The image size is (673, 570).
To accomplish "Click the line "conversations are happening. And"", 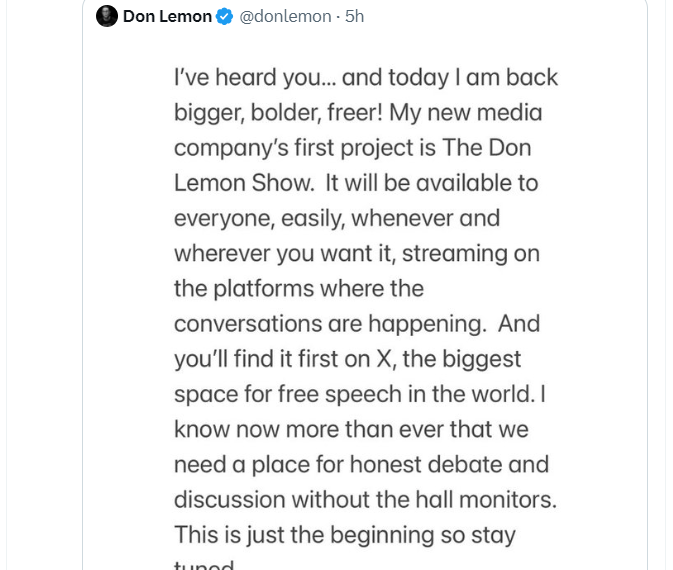I will pyautogui.click(x=357, y=324).
